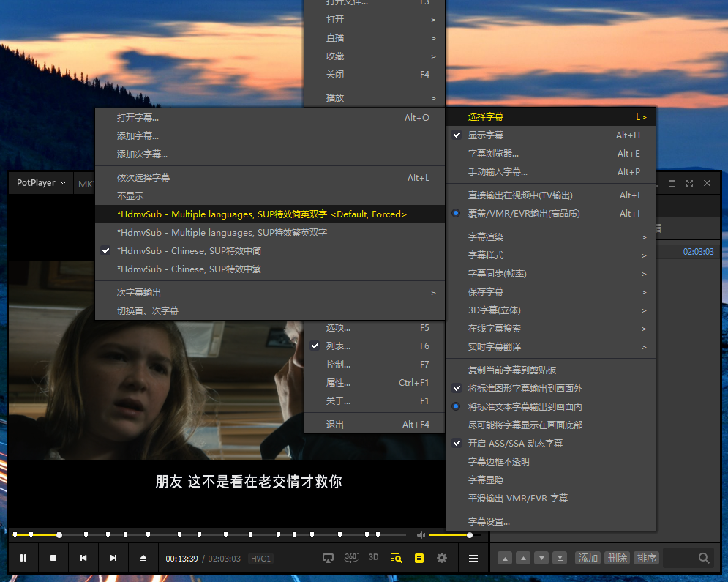Open the settings gear in control bar
Screen dimensions: 728x582
point(442,558)
